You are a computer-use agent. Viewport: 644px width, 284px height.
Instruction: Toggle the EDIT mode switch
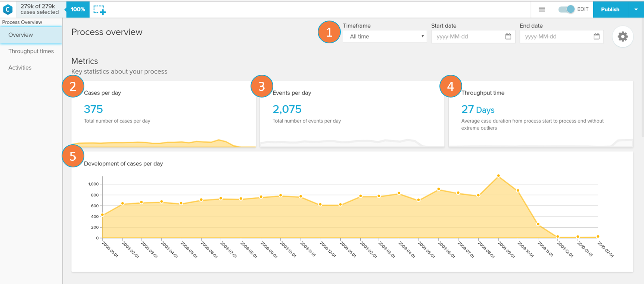(566, 9)
